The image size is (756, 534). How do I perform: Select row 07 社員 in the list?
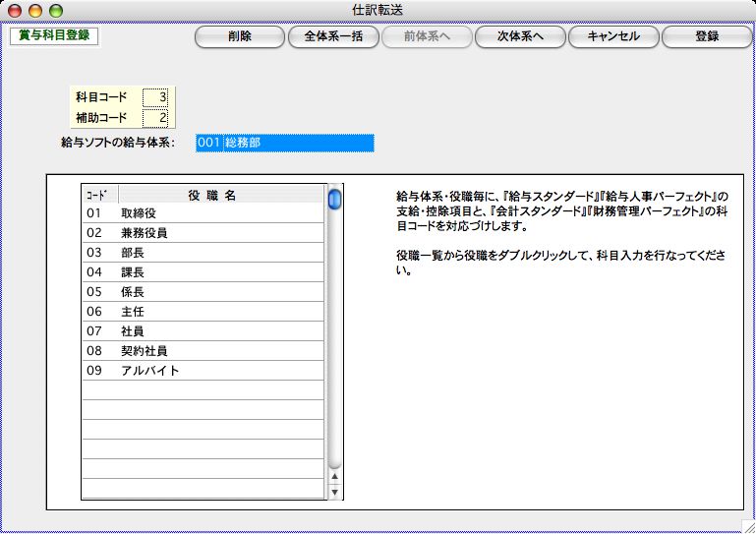point(203,331)
